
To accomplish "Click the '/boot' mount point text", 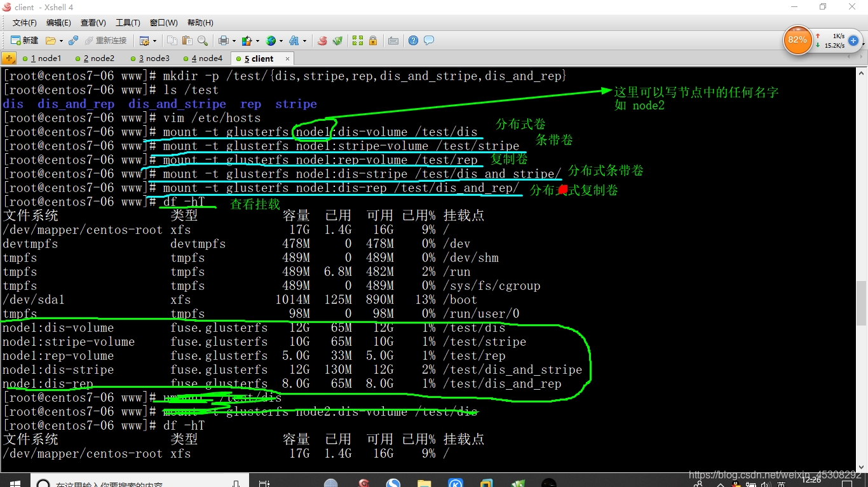I will (x=461, y=299).
